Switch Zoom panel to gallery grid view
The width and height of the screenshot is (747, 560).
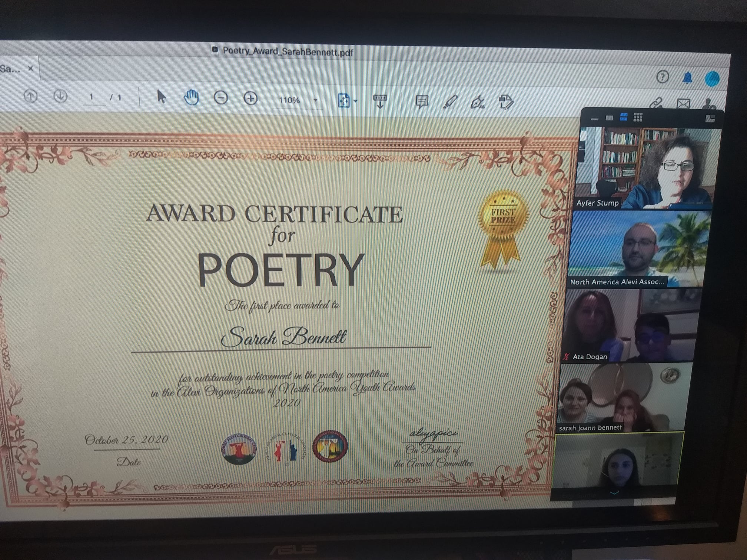pos(638,118)
